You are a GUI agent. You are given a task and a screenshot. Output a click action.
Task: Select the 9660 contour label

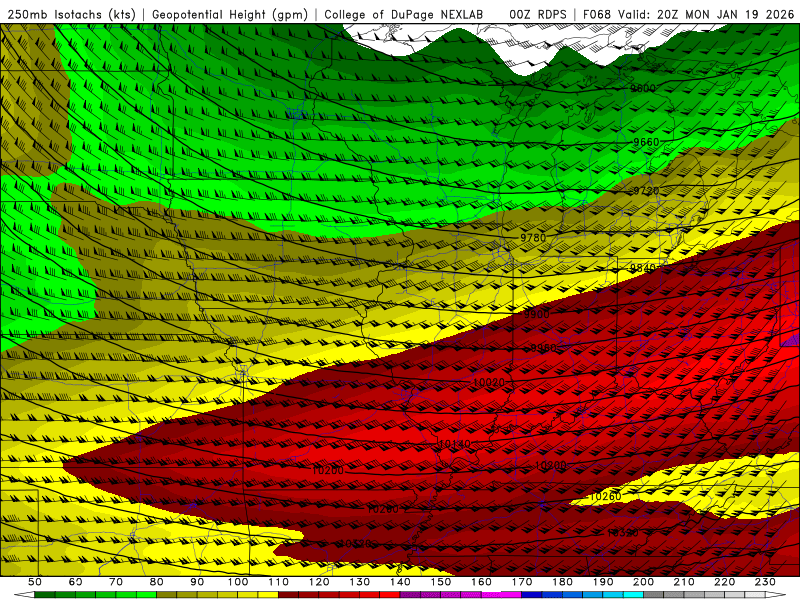click(x=646, y=142)
